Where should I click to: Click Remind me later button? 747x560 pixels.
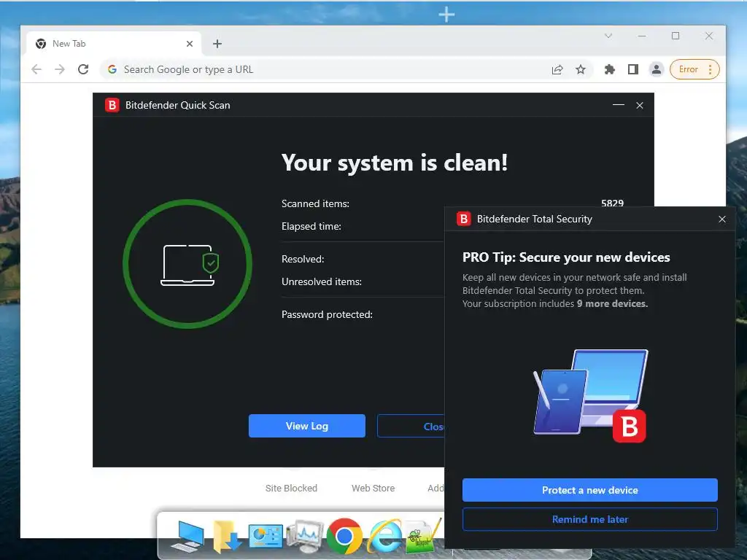coord(589,519)
